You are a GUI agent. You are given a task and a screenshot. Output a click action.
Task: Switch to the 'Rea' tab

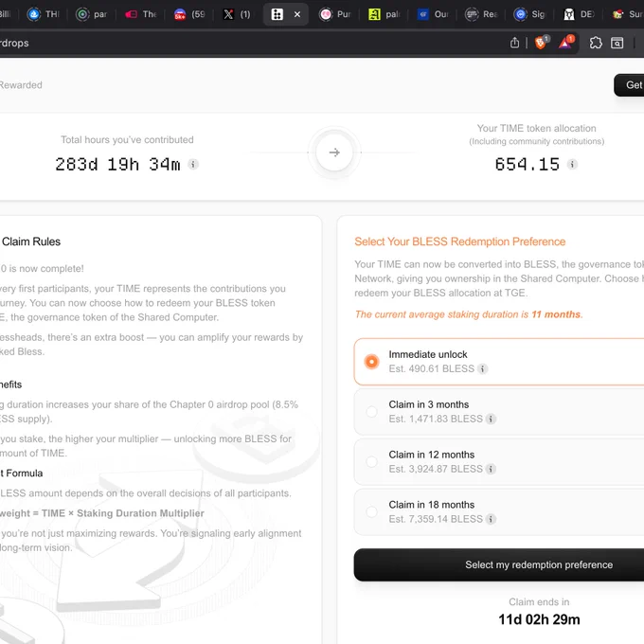tap(481, 14)
